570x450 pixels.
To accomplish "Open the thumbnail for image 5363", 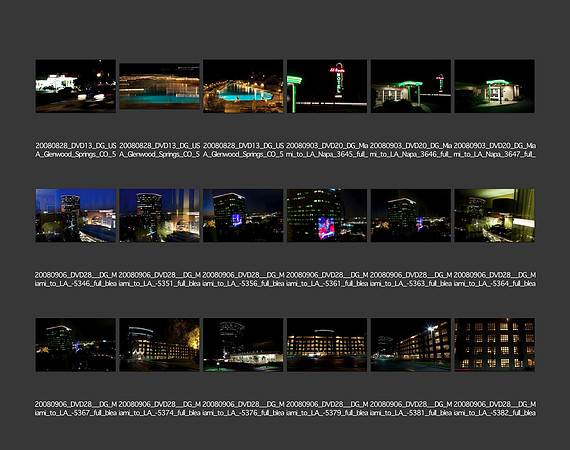I will [411, 216].
